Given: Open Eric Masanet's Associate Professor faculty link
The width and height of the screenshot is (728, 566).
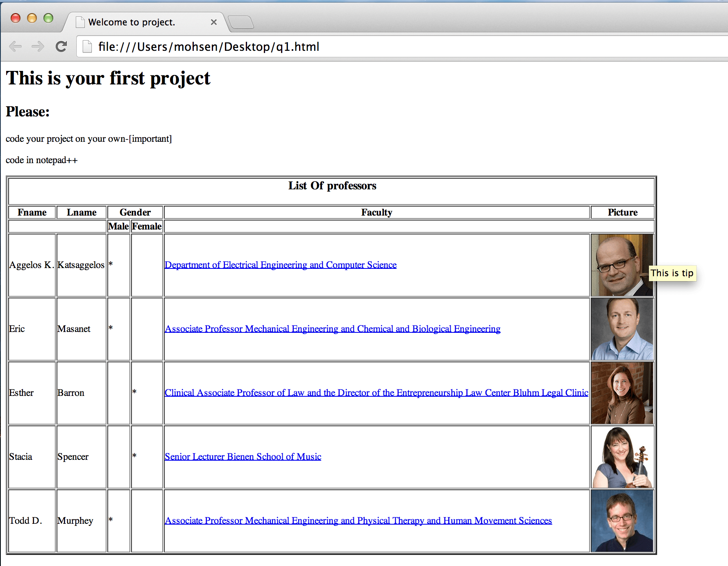Looking at the screenshot, I should pos(332,329).
